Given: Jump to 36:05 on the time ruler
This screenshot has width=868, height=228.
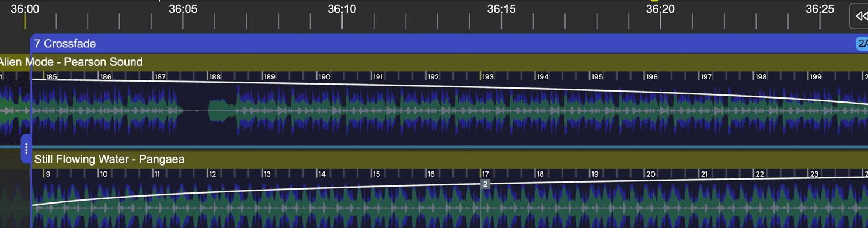Looking at the screenshot, I should [183, 9].
